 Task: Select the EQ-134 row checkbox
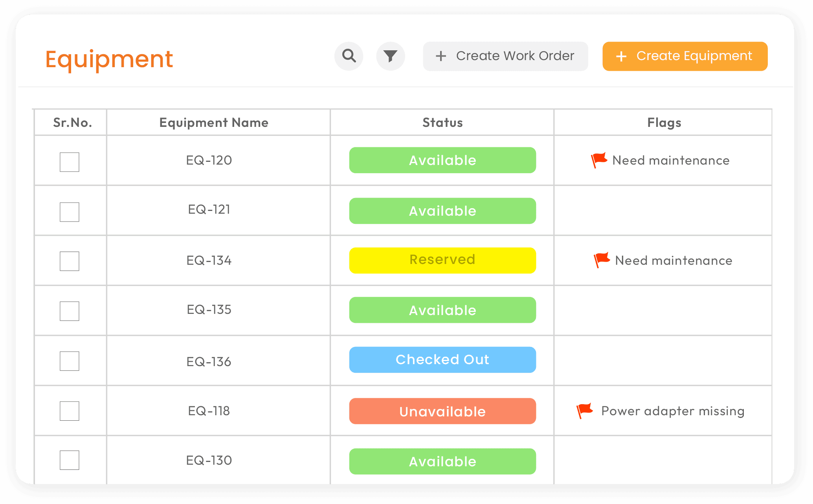(x=70, y=261)
